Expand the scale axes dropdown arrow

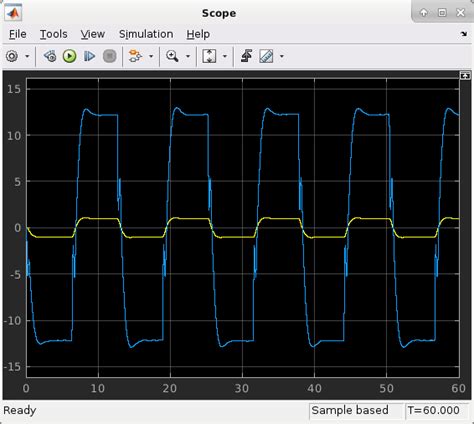pos(225,56)
